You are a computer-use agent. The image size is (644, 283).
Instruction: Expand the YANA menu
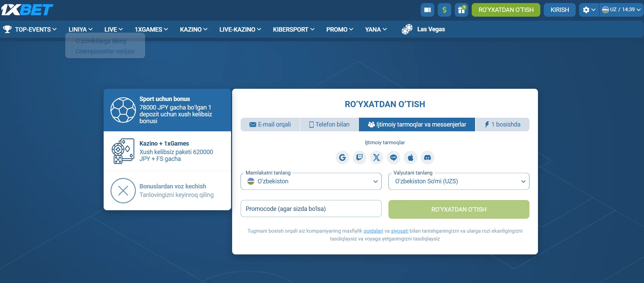point(376,30)
